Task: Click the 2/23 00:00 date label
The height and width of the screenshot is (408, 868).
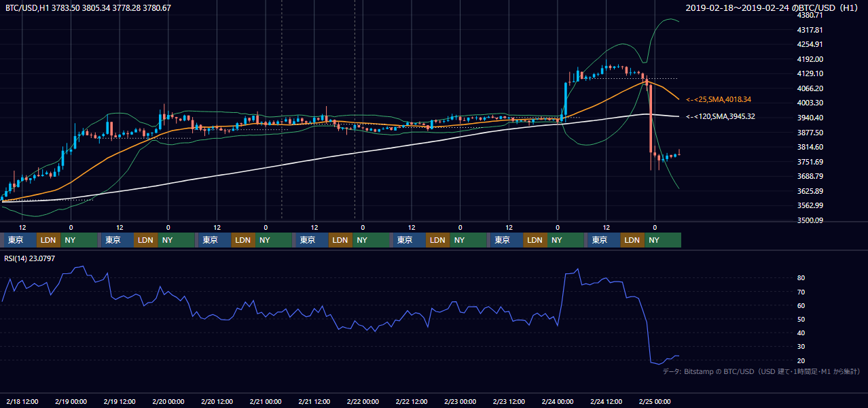Action: click(x=460, y=401)
